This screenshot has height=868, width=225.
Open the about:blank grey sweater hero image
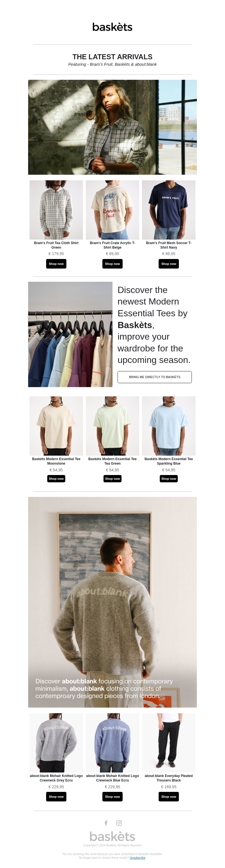point(112,602)
